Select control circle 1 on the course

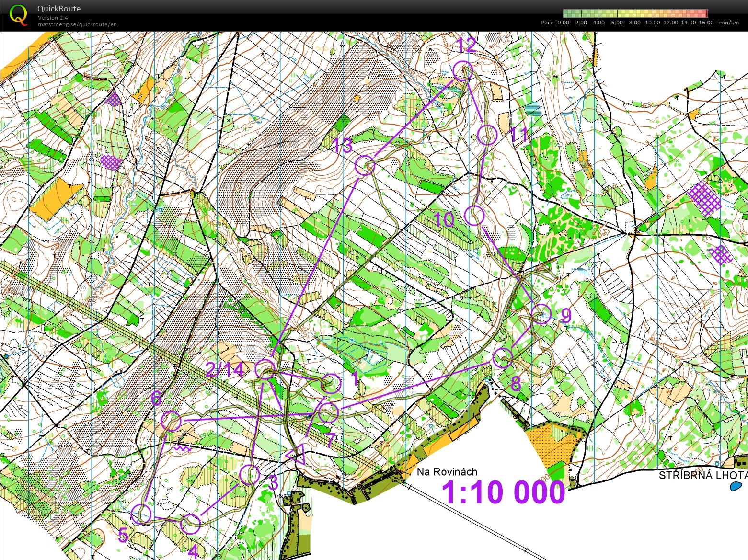[331, 383]
